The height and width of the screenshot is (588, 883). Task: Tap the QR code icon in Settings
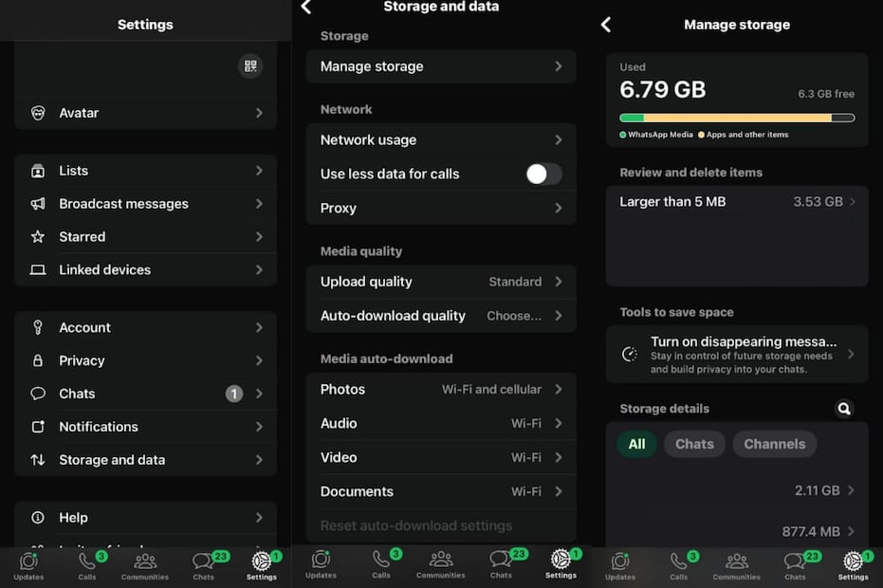(250, 66)
